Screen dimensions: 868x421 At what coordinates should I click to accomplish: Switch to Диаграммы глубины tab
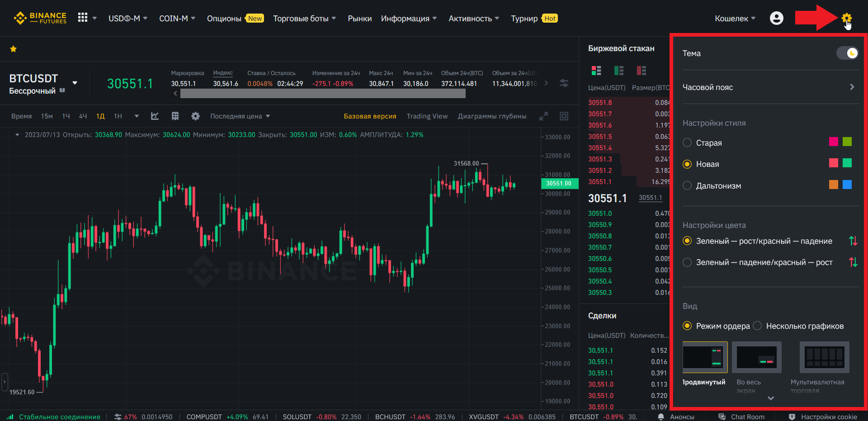492,116
